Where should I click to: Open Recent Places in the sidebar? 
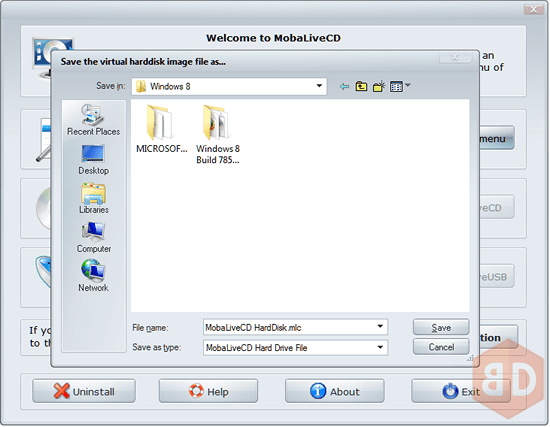[93, 119]
